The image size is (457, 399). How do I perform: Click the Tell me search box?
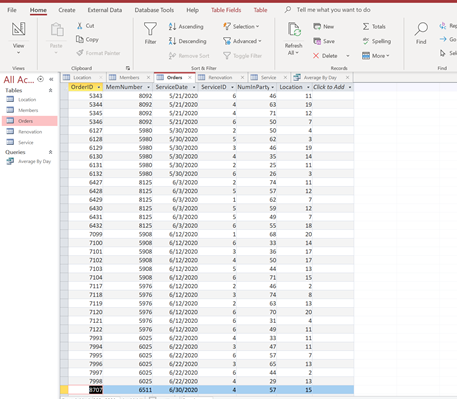(x=333, y=10)
